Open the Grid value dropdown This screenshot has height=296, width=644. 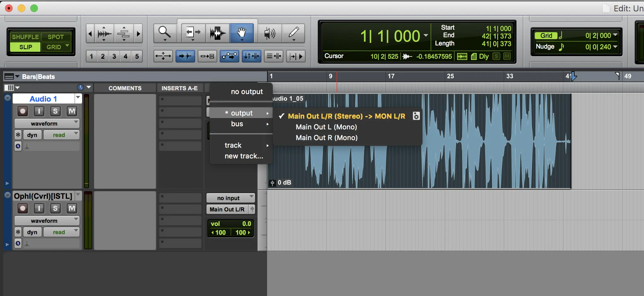(x=615, y=35)
